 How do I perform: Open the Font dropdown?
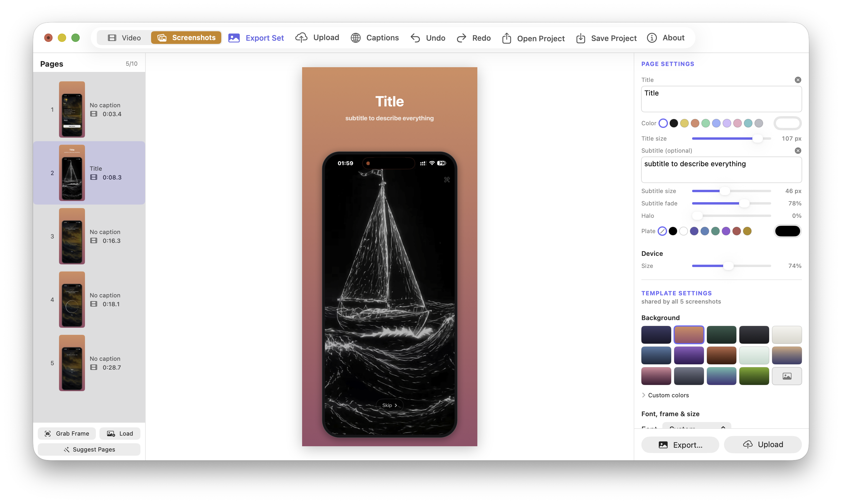pos(696,426)
